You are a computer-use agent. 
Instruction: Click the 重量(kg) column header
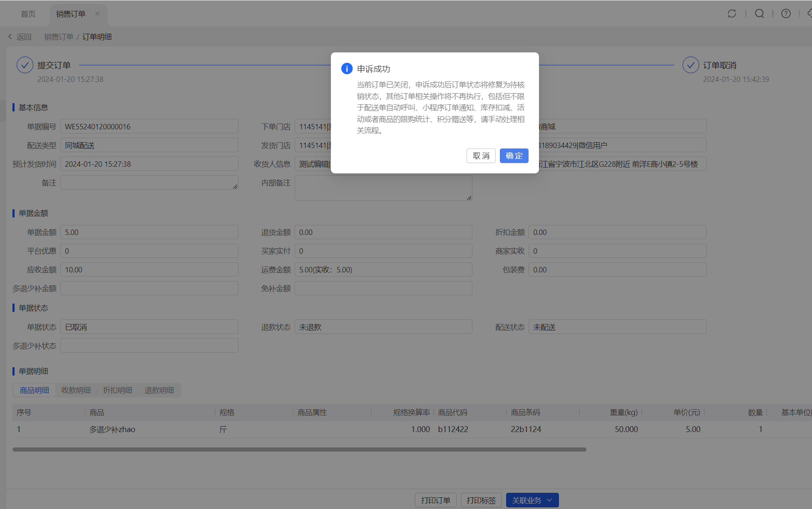pyautogui.click(x=623, y=413)
